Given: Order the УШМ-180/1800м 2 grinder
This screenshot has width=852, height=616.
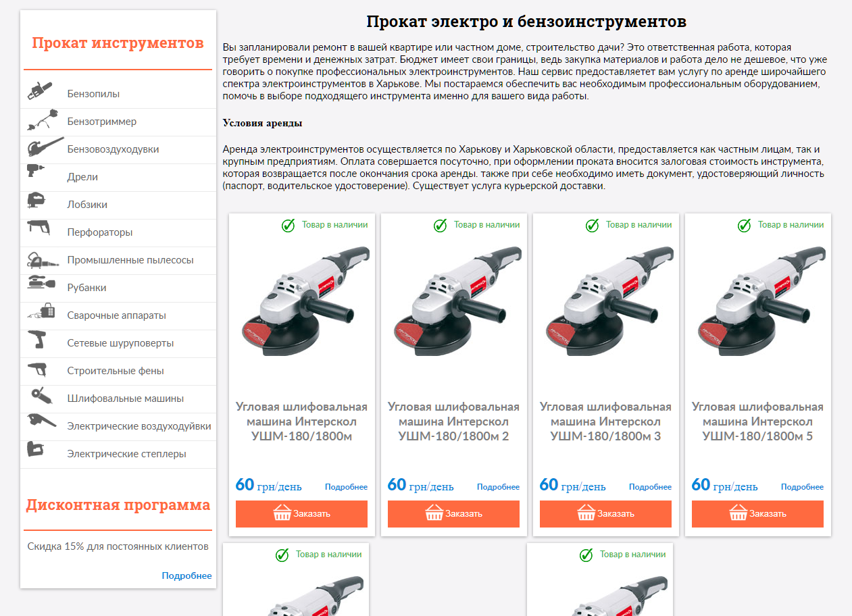Looking at the screenshot, I should (453, 514).
